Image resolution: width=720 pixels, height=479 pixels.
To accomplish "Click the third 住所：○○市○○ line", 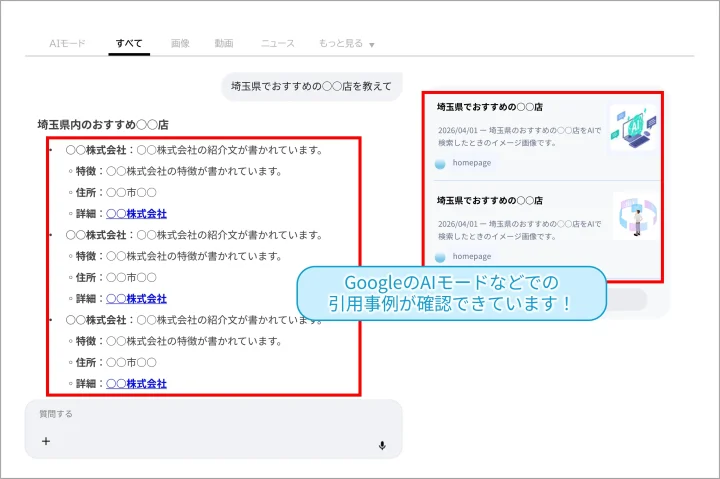I will coord(112,362).
